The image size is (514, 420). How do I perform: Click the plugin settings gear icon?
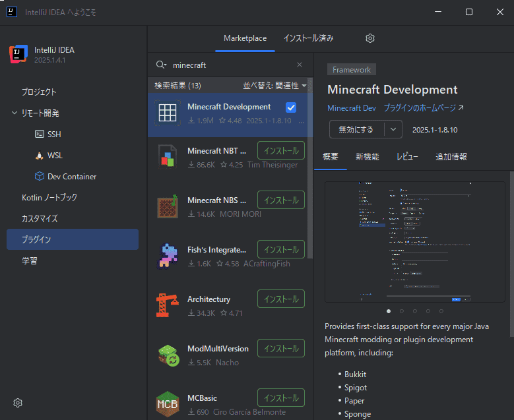click(370, 38)
